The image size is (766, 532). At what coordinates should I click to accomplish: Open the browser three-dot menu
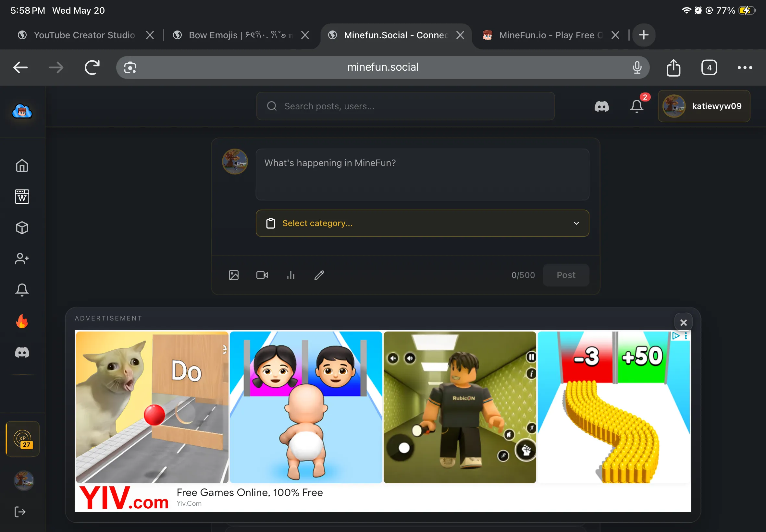coord(745,68)
